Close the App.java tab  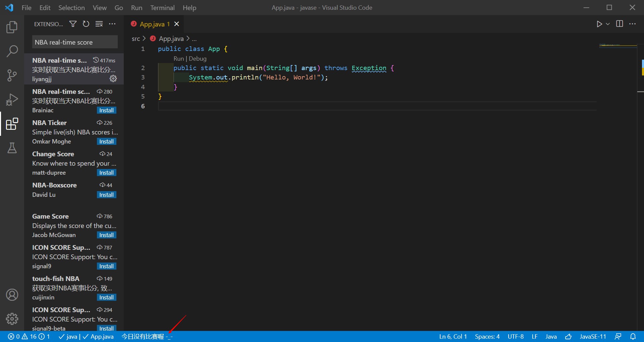tap(177, 24)
